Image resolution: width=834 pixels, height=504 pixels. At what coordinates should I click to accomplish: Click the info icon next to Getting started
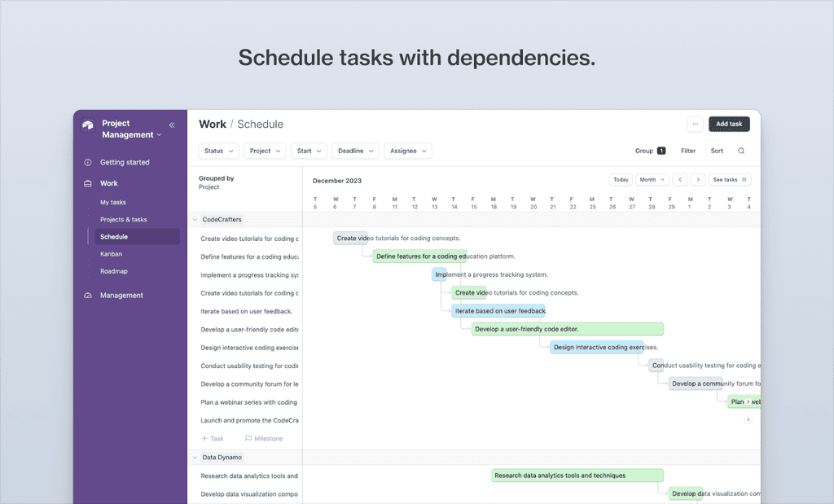87,162
